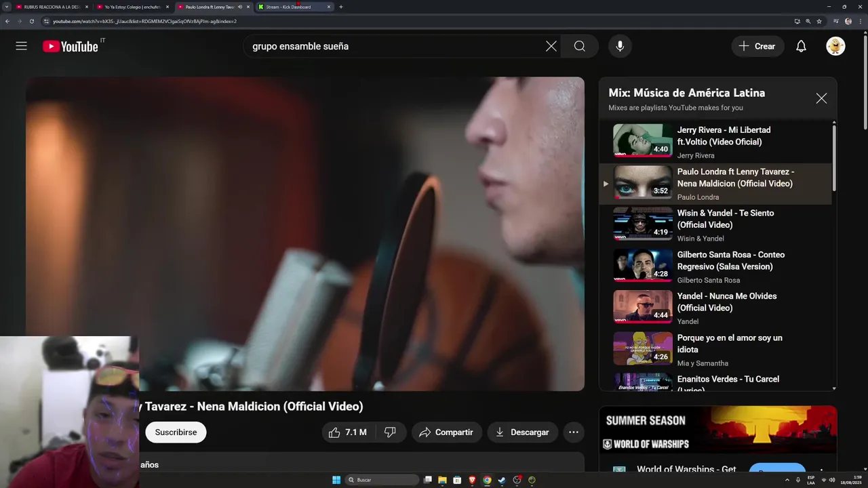The width and height of the screenshot is (868, 488).
Task: Open Gilberto Santa Rosa - Conteo Regresivo thumbnail
Action: click(642, 265)
